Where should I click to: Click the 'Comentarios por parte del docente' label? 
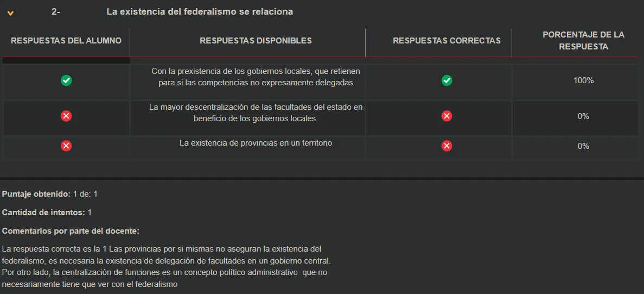(x=71, y=231)
